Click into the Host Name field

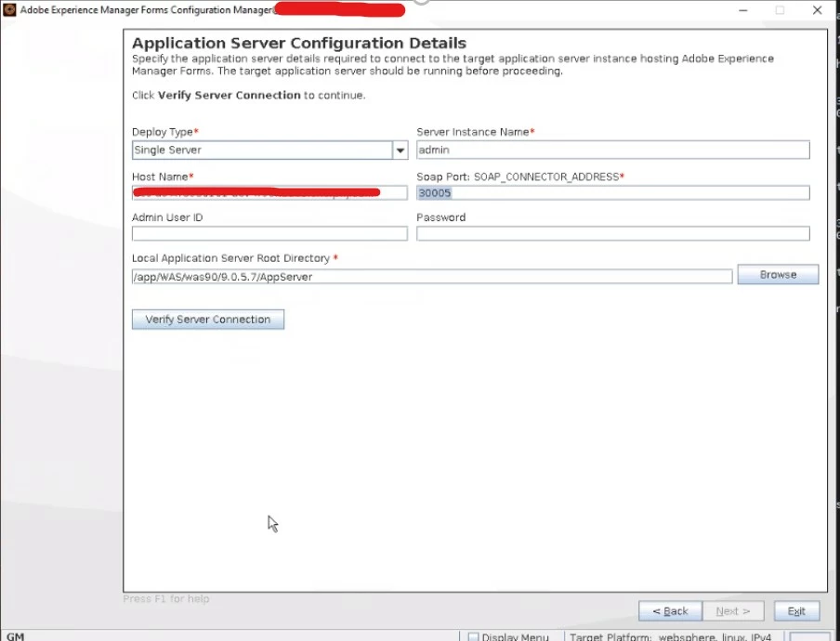coord(269,193)
